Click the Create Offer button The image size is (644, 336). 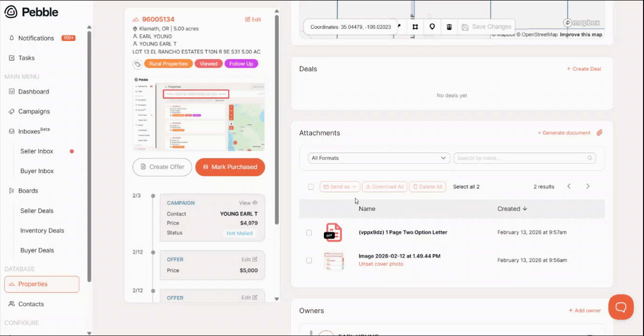coord(162,167)
